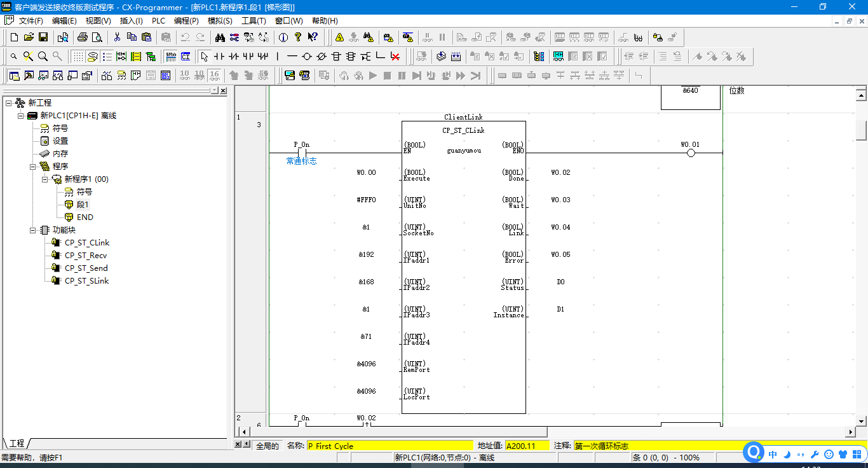Collapse the 功能块 tree node

click(33, 230)
